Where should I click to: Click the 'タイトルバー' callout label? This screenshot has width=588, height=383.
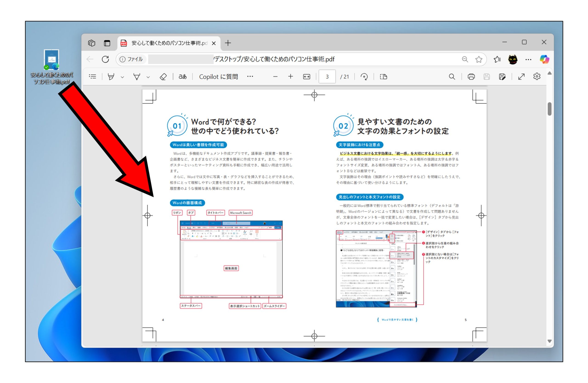[x=215, y=213]
